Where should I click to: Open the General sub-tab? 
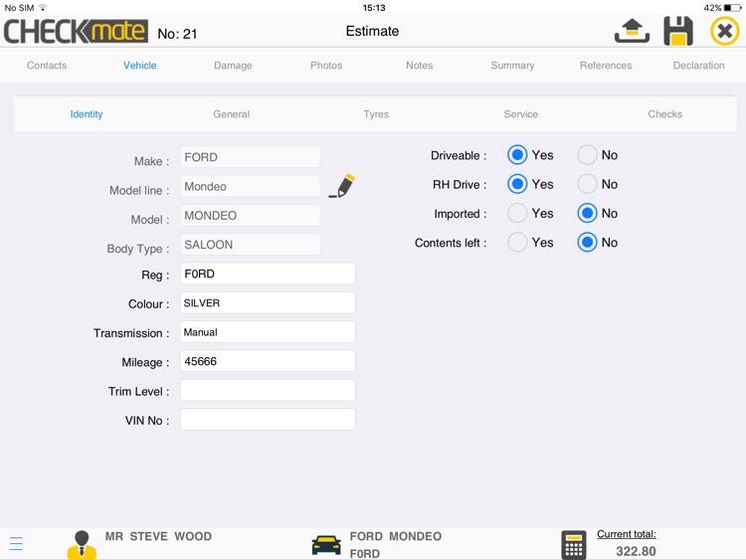coord(231,114)
